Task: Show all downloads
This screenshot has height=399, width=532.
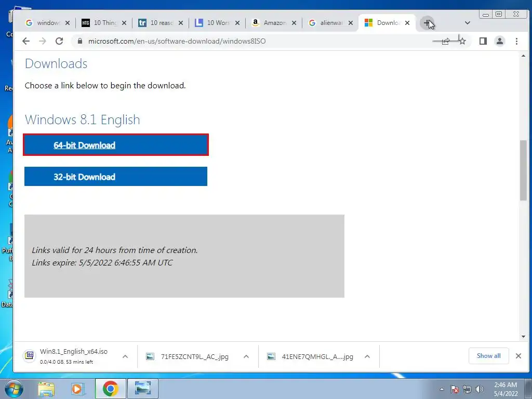Action: click(488, 355)
